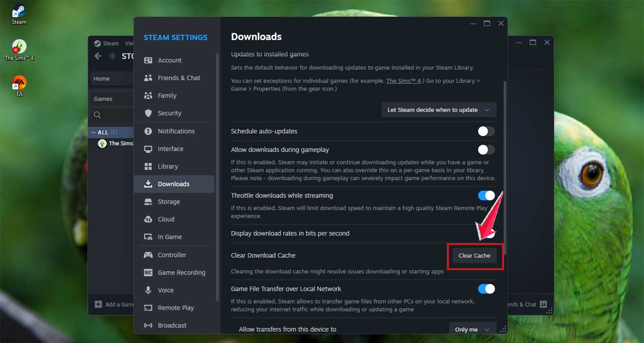Open the Allow transfers from this device dropdown

pyautogui.click(x=471, y=329)
